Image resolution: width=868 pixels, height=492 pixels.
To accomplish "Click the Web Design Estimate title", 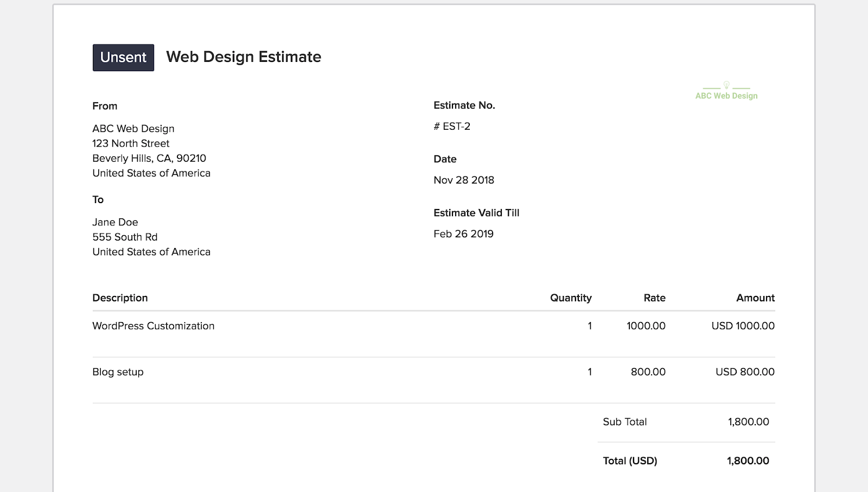I will (244, 57).
